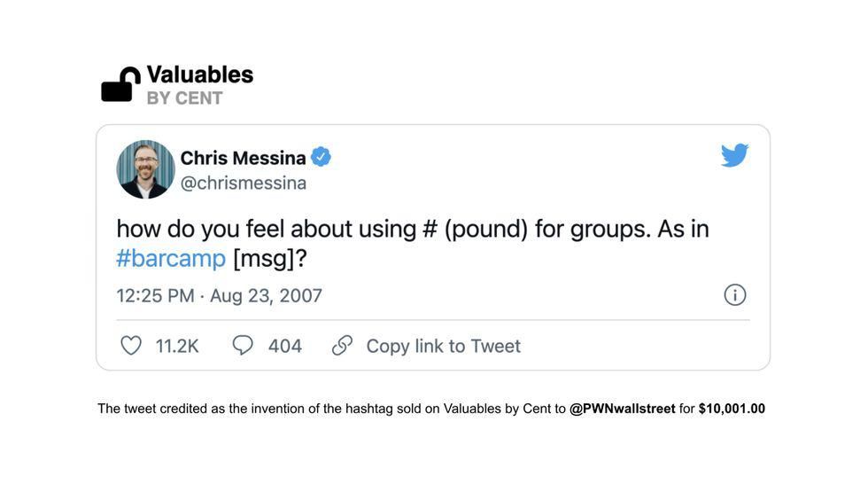Viewport: 868px width, 484px height.
Task: Click the Valuables padlock logo icon
Action: tap(120, 84)
